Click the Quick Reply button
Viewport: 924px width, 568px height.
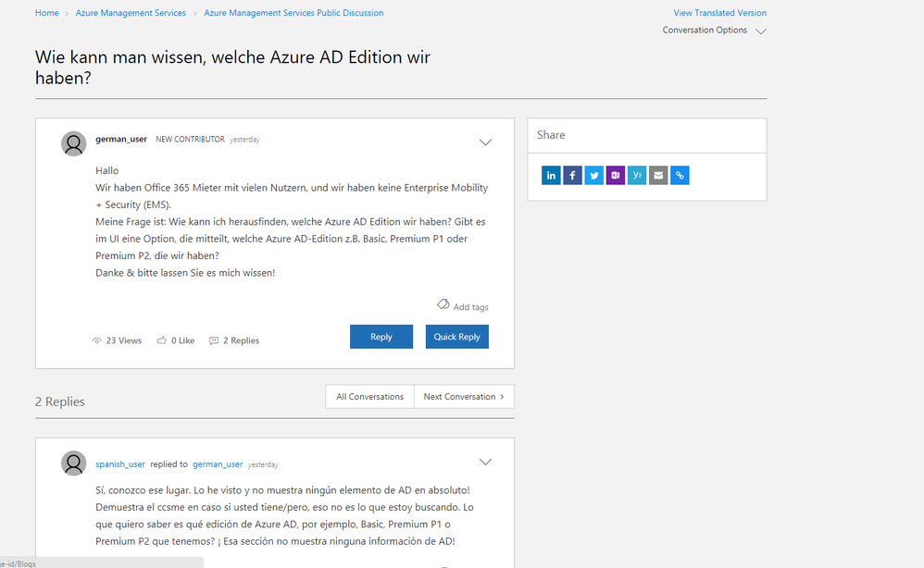click(x=456, y=337)
